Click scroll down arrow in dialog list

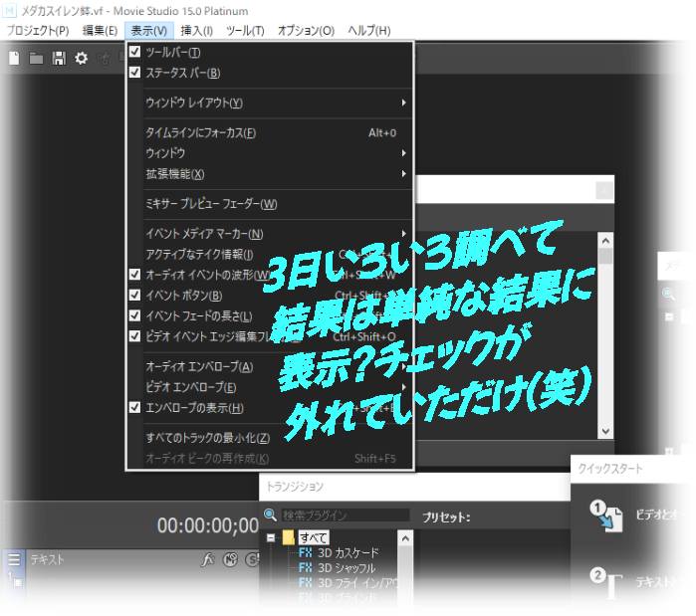605,431
